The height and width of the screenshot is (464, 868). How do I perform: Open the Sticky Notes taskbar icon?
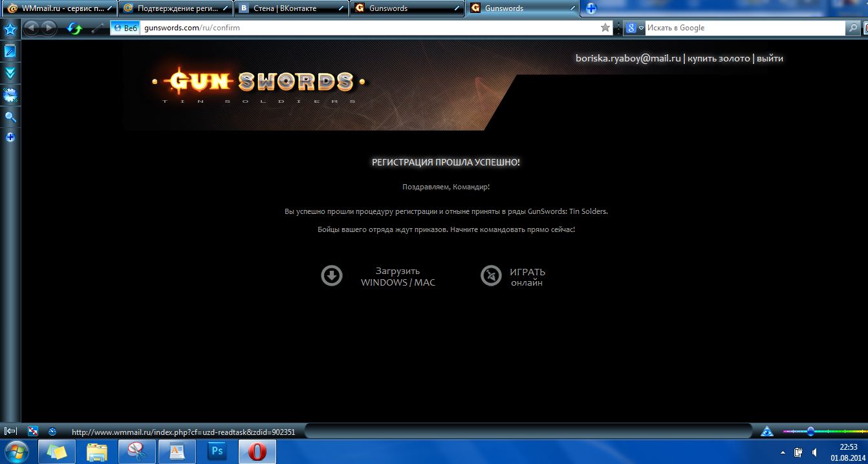click(57, 451)
